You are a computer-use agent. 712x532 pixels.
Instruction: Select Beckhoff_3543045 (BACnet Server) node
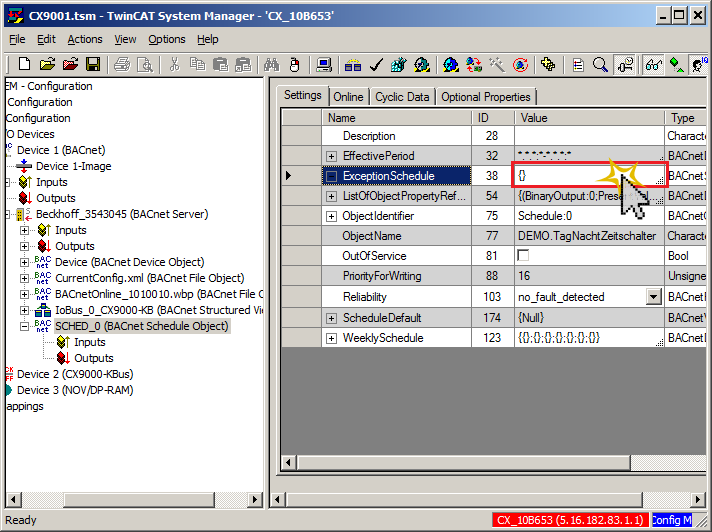122,214
